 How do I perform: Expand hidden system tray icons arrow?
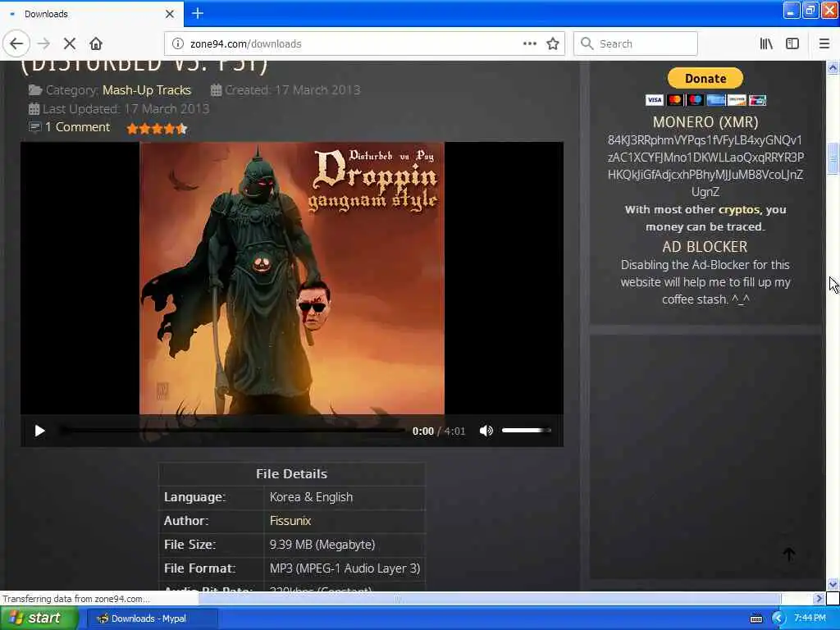tap(778, 619)
